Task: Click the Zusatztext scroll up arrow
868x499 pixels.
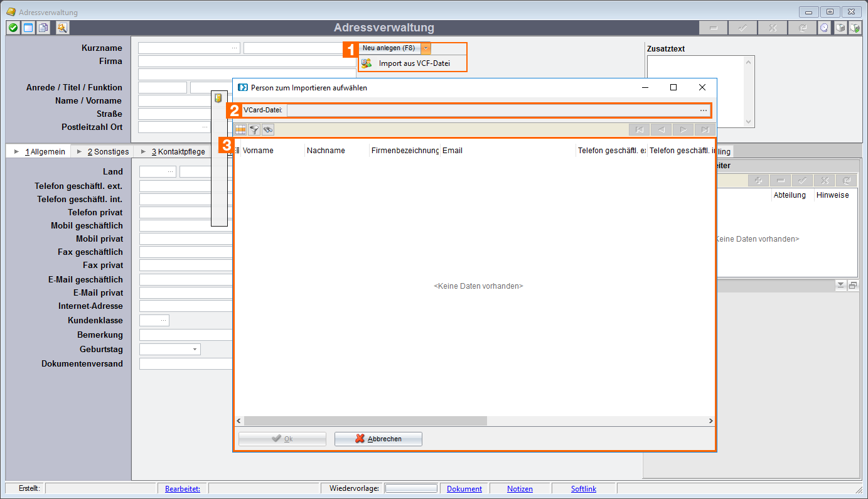Action: [x=748, y=62]
